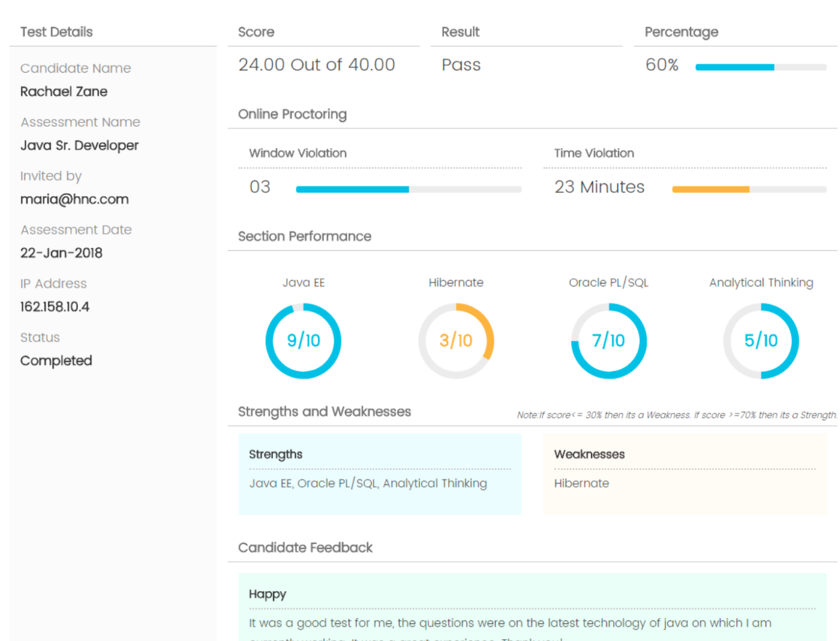Click the candidate name Rachael Zane
Viewport: 840px width, 641px height.
point(64,91)
